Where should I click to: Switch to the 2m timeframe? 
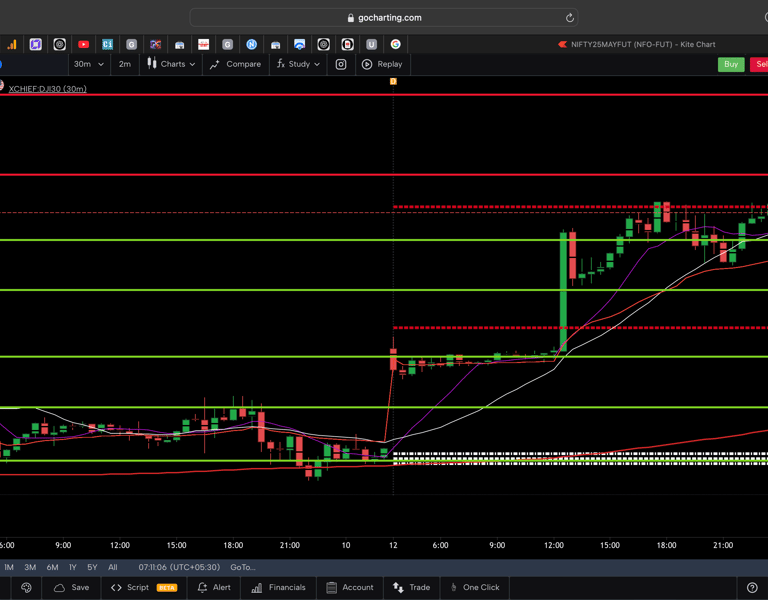click(x=125, y=64)
